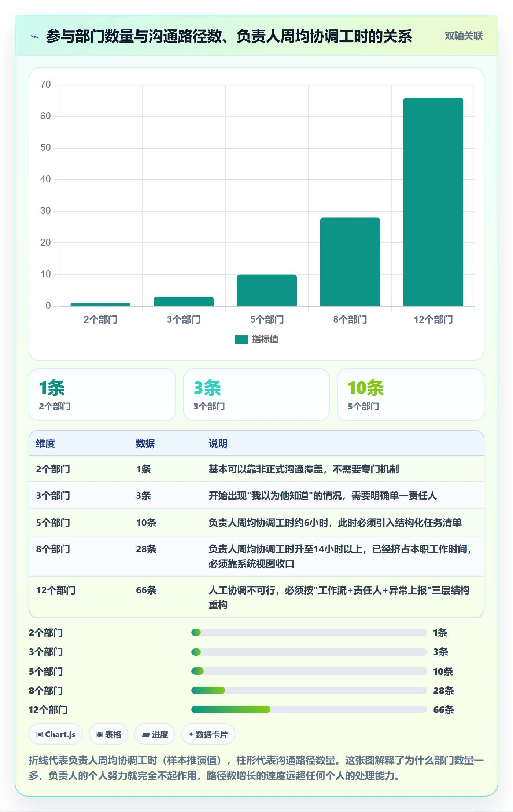513x812 pixels.
Task: Open the 10条 data card
Action: [x=411, y=395]
